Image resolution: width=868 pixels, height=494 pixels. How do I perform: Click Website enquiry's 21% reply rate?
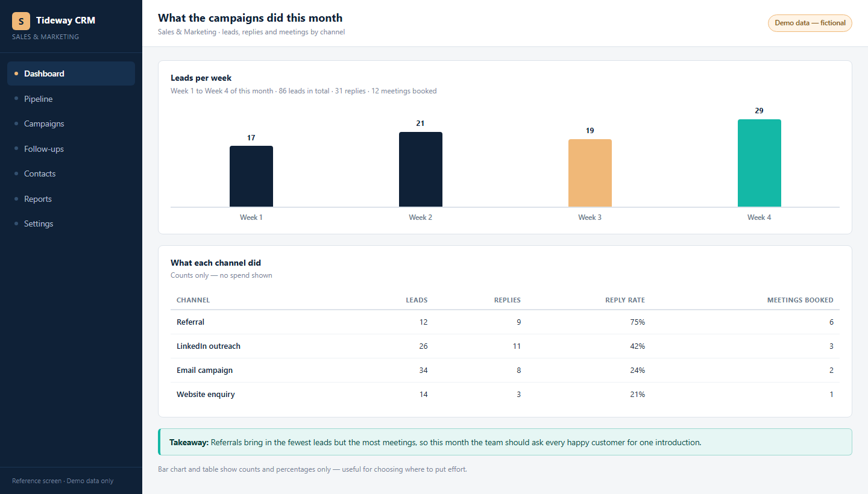[637, 395]
